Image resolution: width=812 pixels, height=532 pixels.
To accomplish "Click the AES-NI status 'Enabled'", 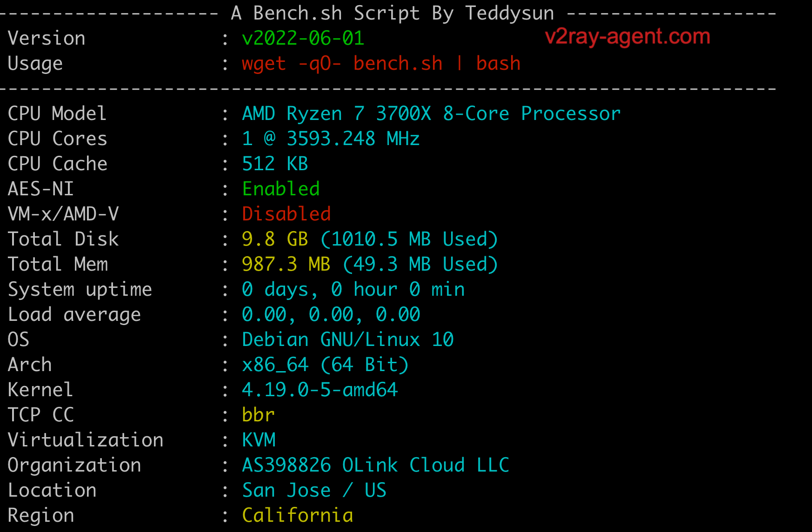I will point(281,189).
